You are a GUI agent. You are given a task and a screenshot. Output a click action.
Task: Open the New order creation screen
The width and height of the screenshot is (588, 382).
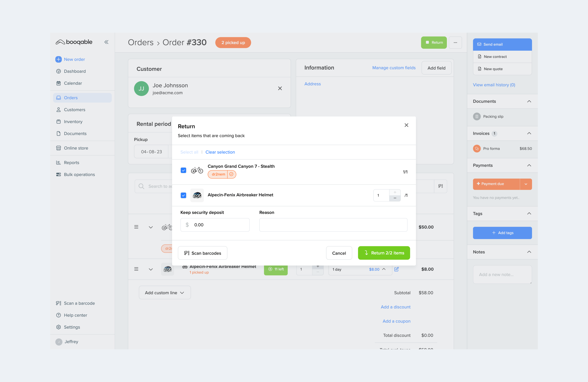[74, 59]
